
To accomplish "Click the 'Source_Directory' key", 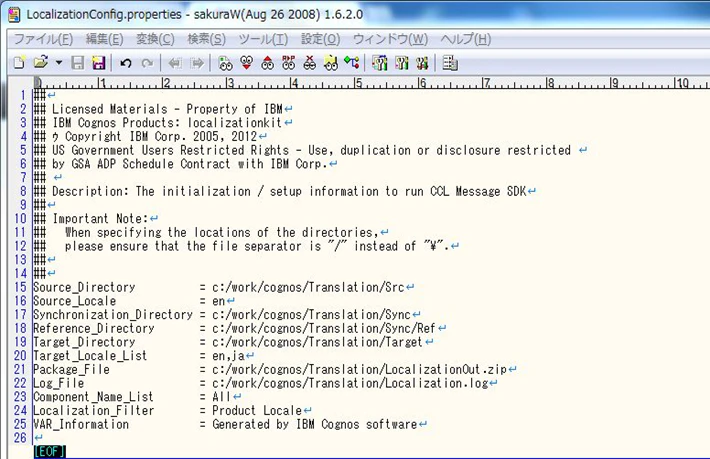I will click(84, 287).
